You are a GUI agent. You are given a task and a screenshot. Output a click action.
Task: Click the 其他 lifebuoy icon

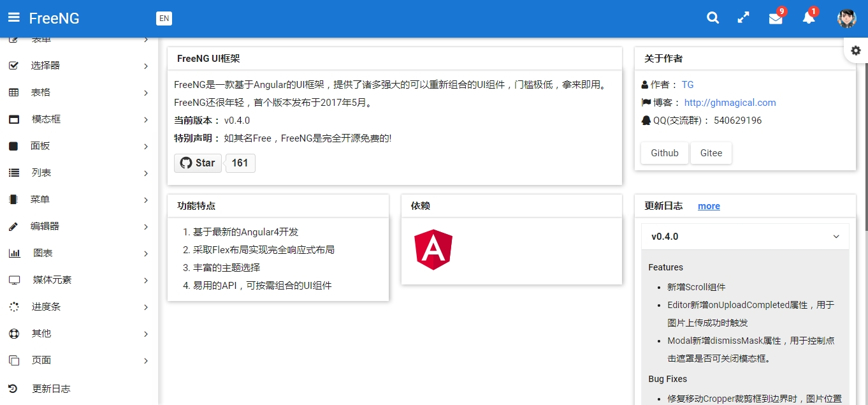(x=13, y=334)
